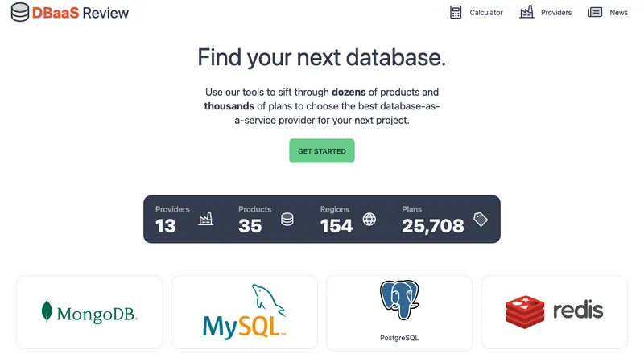
Task: Click the factory icon beside Providers link
Action: pyautogui.click(x=526, y=13)
